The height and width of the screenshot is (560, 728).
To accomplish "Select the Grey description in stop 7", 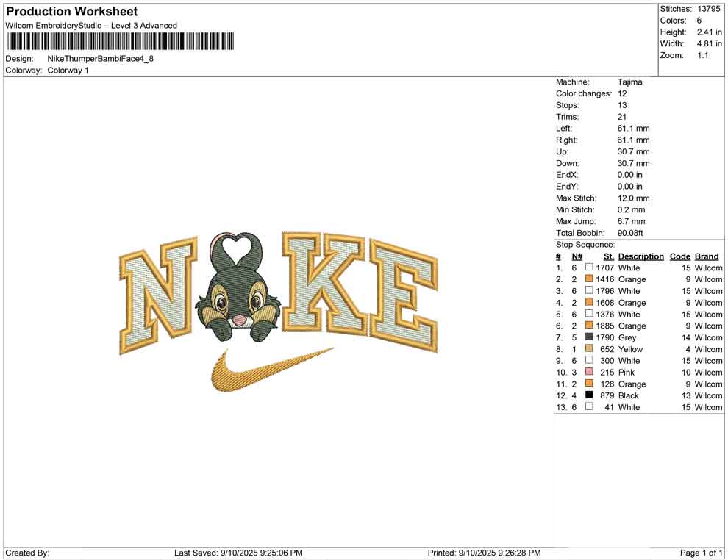I will (627, 337).
